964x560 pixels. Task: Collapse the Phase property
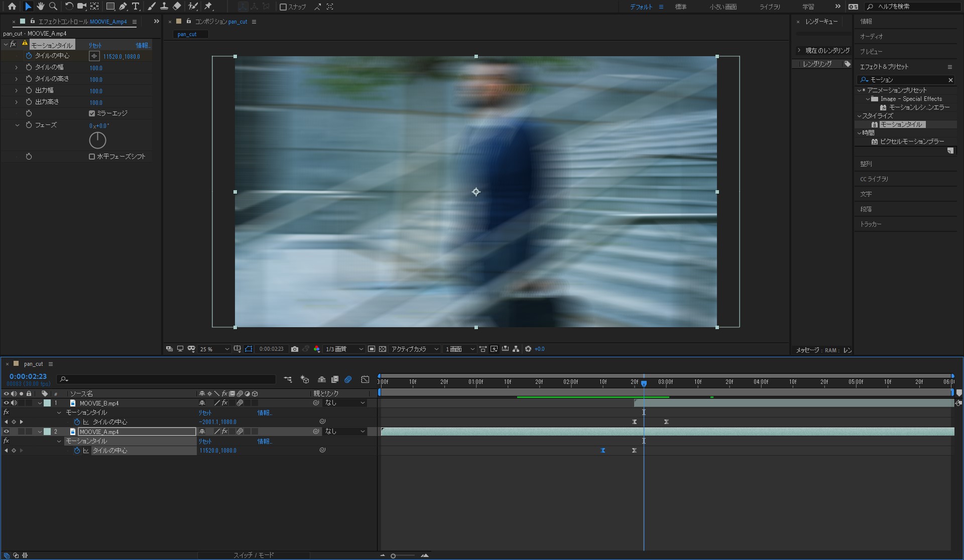click(x=17, y=125)
